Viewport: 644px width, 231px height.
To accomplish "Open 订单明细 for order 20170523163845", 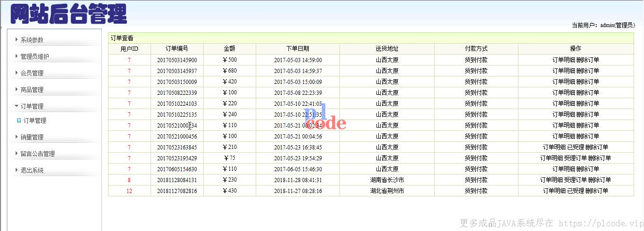I will (x=554, y=147).
